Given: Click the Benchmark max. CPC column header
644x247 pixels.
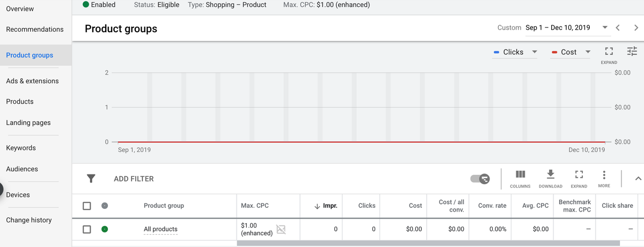Looking at the screenshot, I should 575,206.
